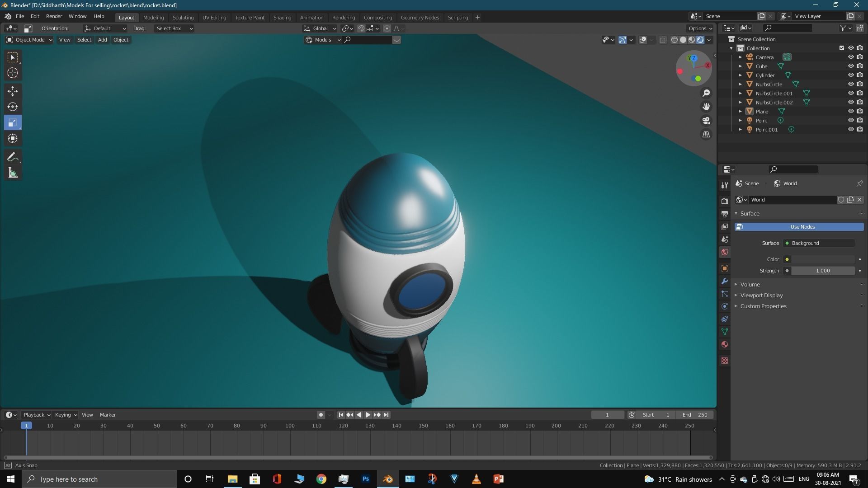
Task: Expand the NurbsCircle.001 tree item
Action: pos(740,94)
